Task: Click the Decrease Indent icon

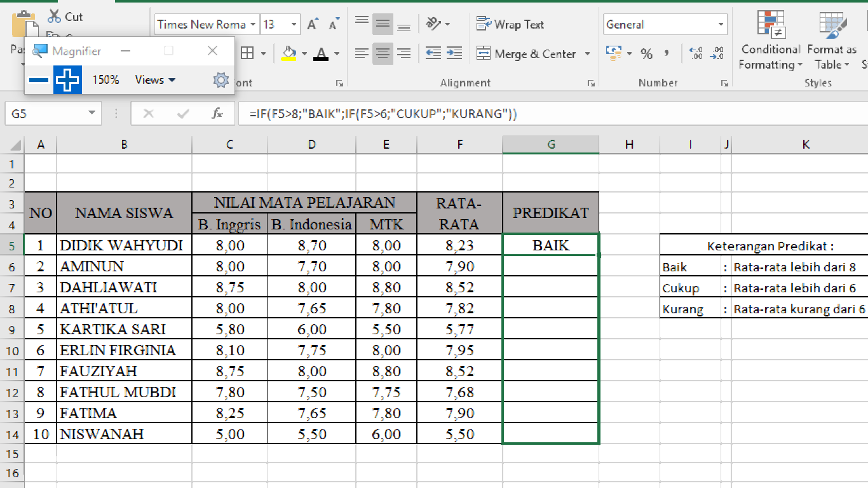Action: (433, 53)
